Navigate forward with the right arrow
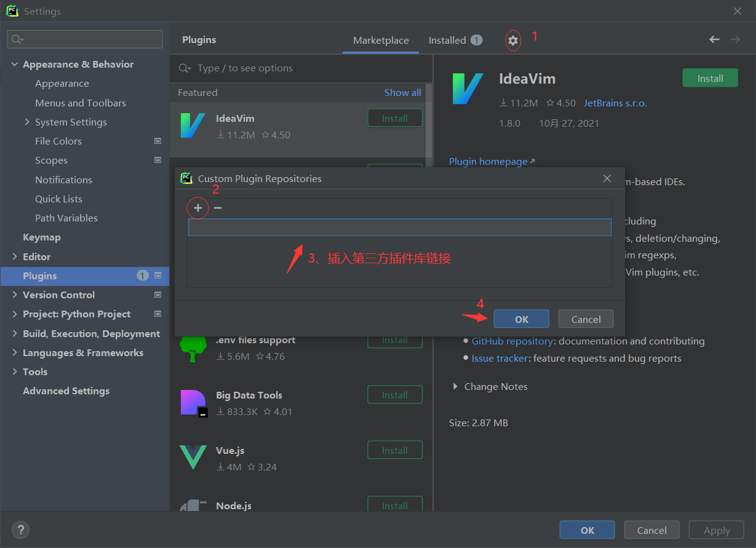 [735, 39]
